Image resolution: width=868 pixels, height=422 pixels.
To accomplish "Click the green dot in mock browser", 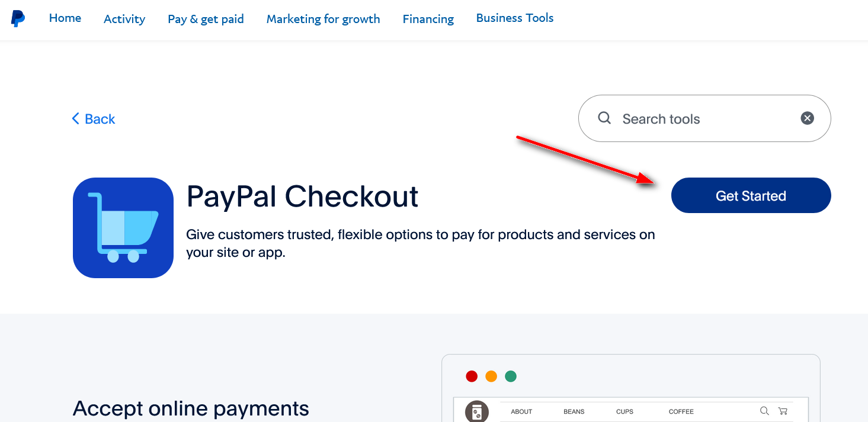I will [511, 376].
